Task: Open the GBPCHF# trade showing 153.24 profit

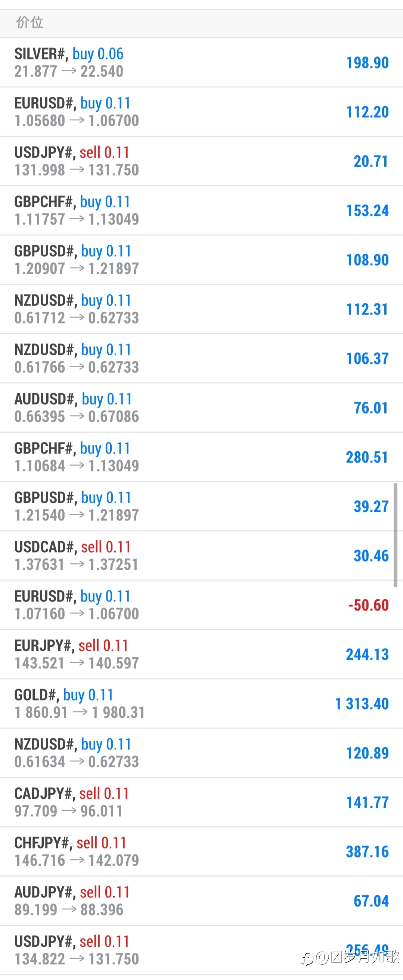Action: click(202, 210)
